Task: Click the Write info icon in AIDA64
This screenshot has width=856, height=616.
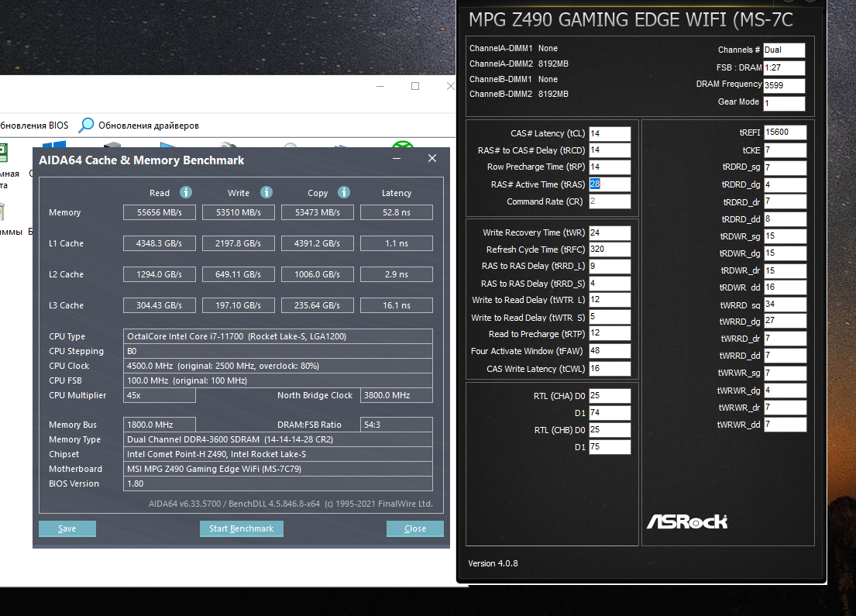Action: click(x=266, y=192)
